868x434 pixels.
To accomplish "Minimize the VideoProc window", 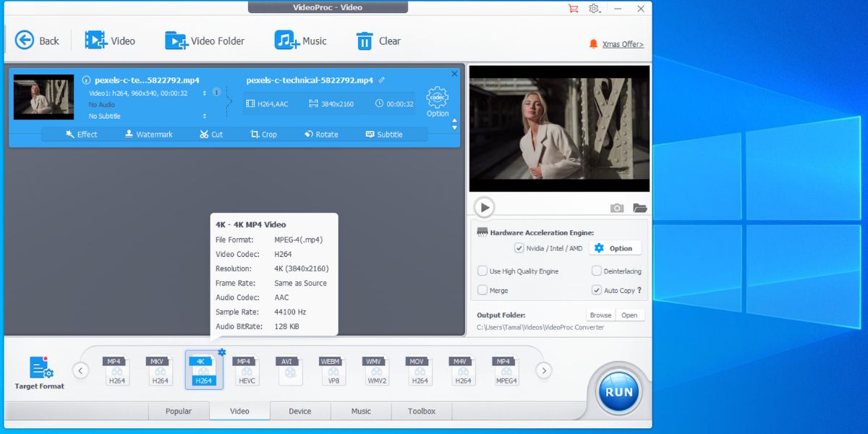I will point(617,9).
